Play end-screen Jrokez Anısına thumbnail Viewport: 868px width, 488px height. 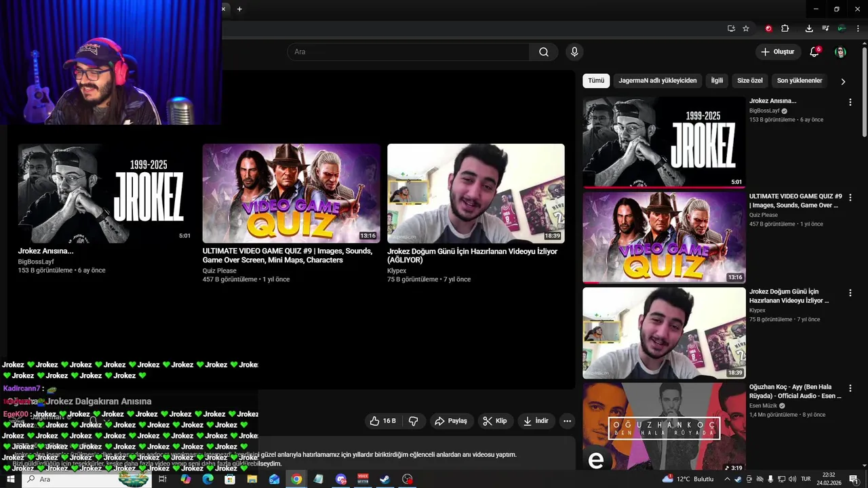105,193
